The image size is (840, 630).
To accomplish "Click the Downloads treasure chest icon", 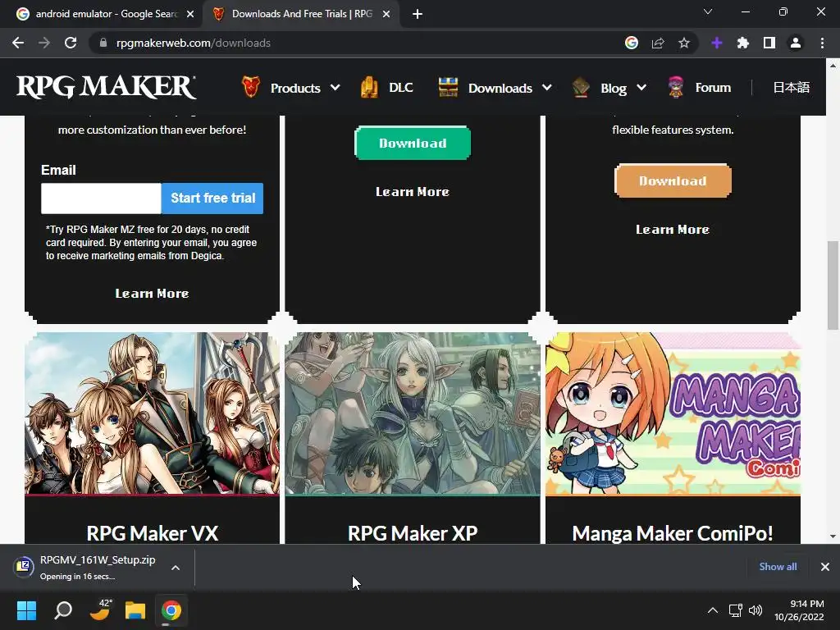I will [x=448, y=87].
